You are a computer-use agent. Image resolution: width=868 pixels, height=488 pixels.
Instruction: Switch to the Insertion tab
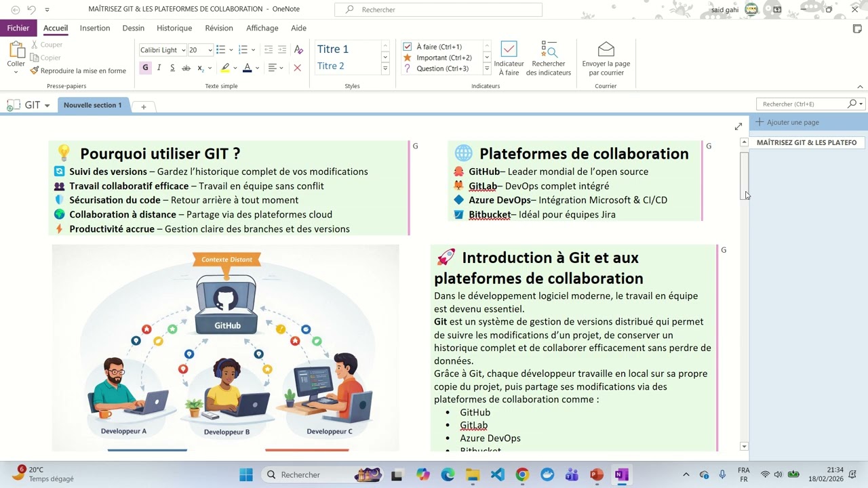(95, 28)
